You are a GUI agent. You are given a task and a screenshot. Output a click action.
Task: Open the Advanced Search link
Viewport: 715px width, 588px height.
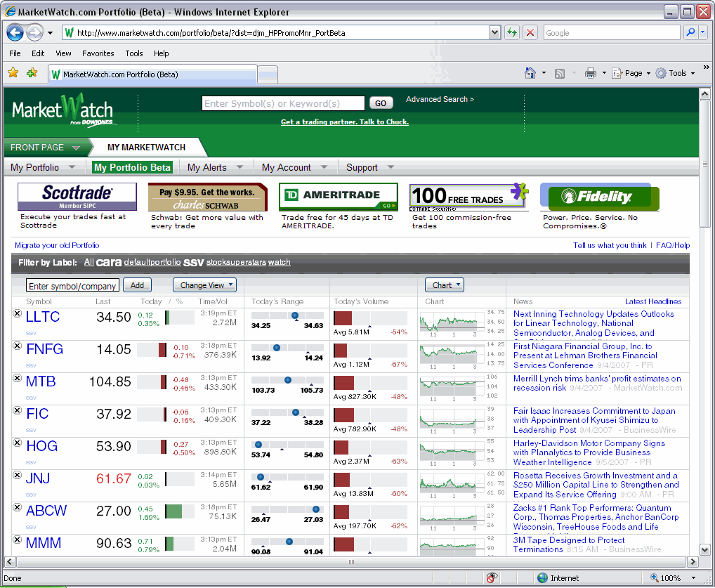[440, 100]
